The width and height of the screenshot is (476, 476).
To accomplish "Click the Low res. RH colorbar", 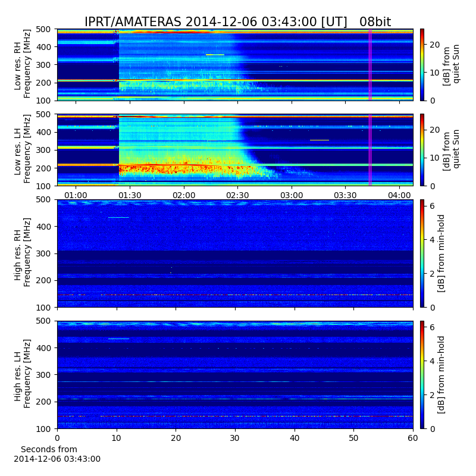I will click(422, 65).
